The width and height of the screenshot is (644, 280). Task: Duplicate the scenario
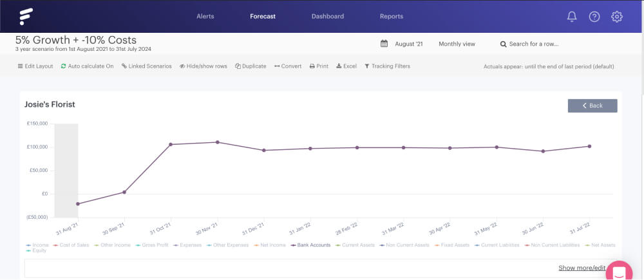(251, 66)
